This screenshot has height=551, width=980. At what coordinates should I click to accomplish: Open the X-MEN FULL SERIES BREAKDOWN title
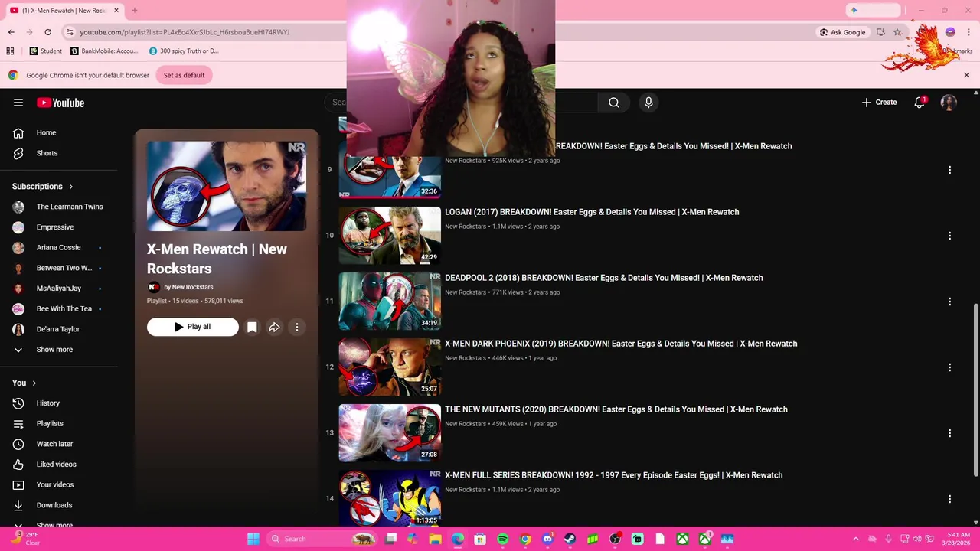[614, 475]
